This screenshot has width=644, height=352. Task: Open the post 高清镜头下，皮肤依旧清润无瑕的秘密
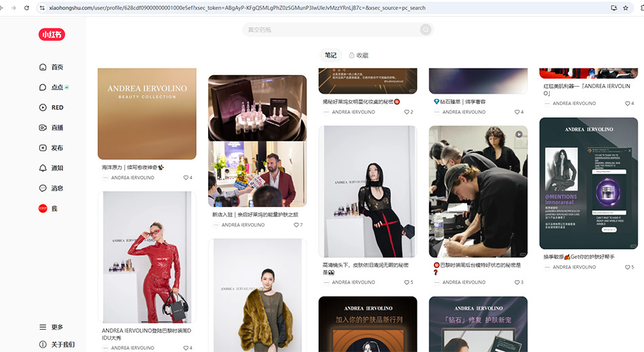pyautogui.click(x=365, y=269)
